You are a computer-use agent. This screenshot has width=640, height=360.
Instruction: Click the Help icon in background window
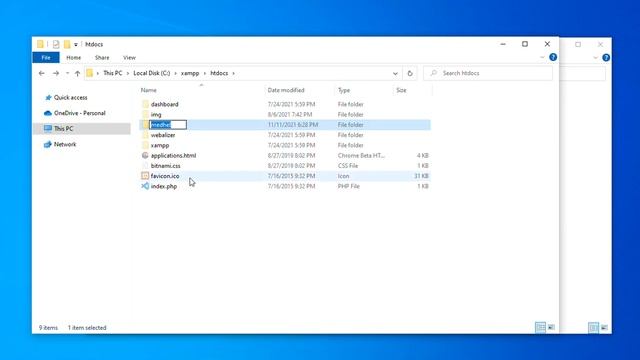606,58
